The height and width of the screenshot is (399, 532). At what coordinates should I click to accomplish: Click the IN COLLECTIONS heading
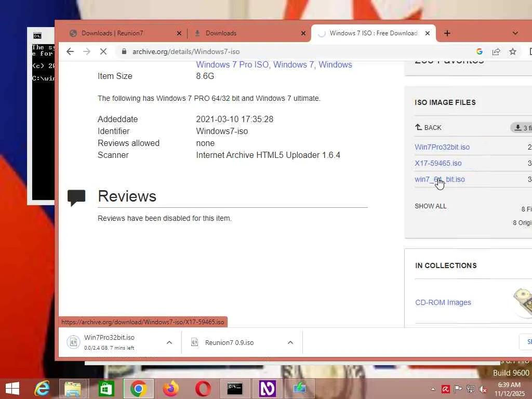pyautogui.click(x=446, y=265)
